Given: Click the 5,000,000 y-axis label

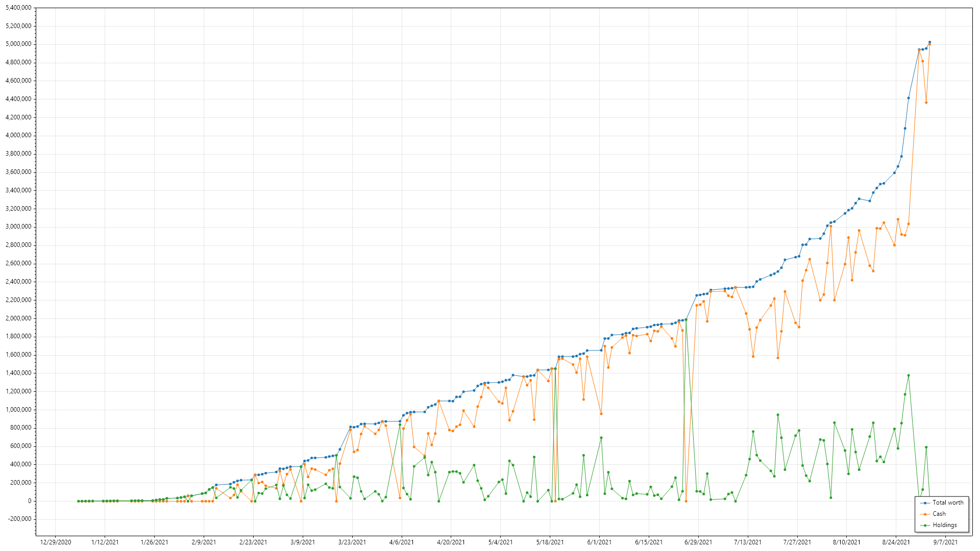Looking at the screenshot, I should (18, 44).
